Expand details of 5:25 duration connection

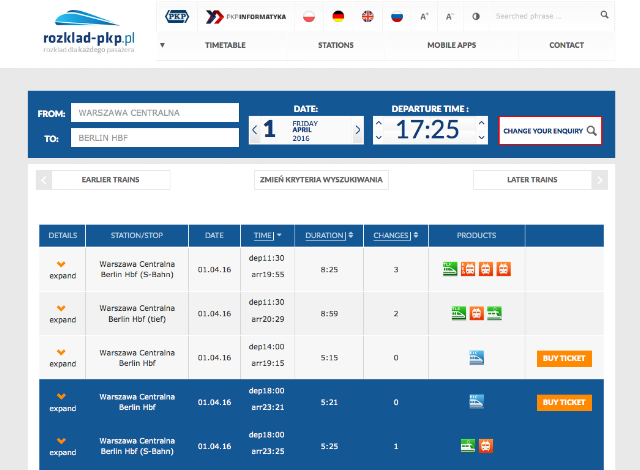(62, 447)
